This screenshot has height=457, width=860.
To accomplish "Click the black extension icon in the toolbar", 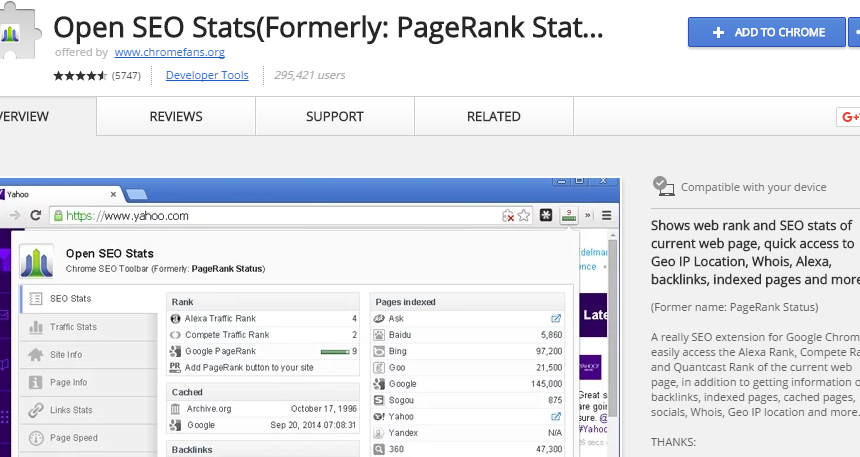I will (546, 215).
